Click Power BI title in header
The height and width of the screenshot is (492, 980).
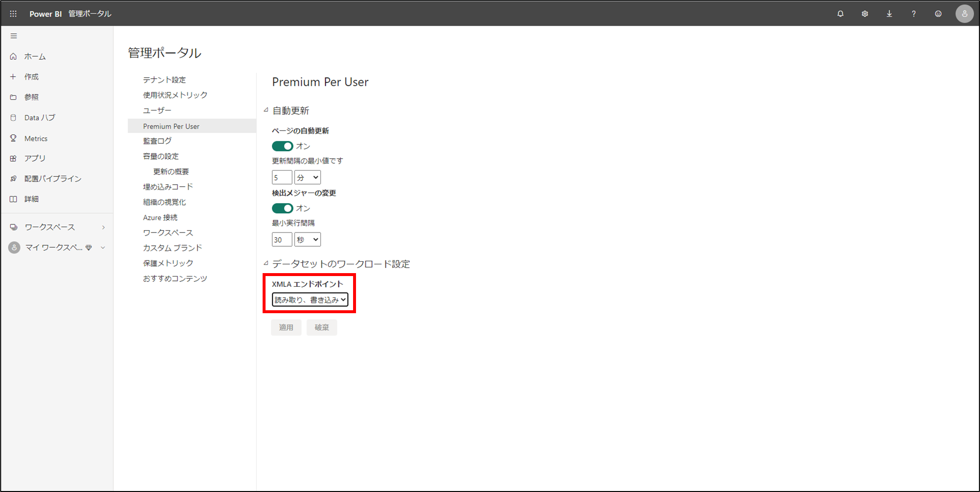(45, 14)
